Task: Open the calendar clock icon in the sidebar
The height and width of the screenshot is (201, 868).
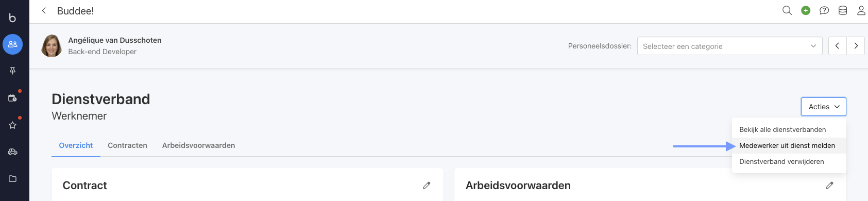Action: click(12, 98)
